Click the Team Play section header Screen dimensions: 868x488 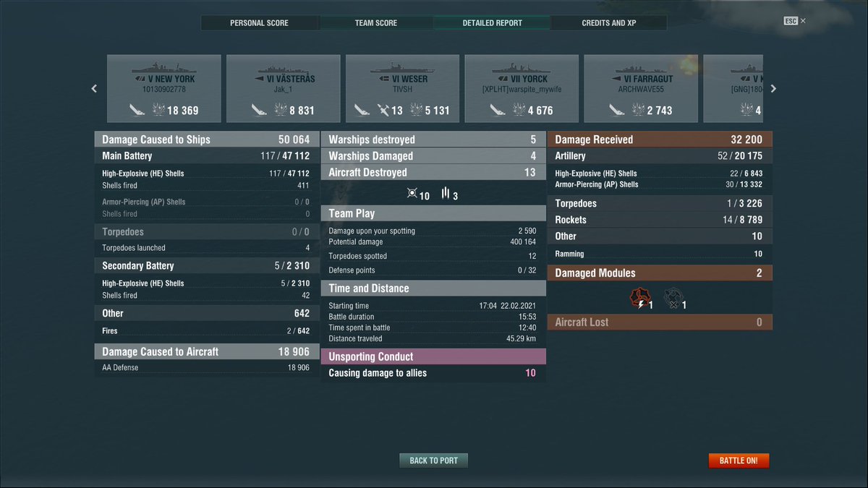pyautogui.click(x=433, y=214)
